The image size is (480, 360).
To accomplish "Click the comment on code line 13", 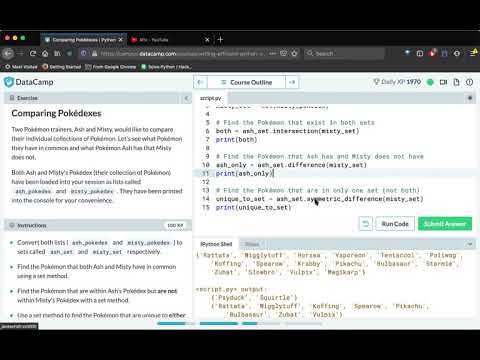I will 317,190.
